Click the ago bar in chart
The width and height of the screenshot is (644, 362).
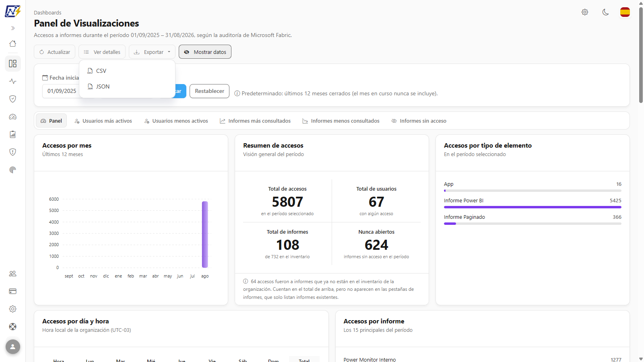pos(205,234)
